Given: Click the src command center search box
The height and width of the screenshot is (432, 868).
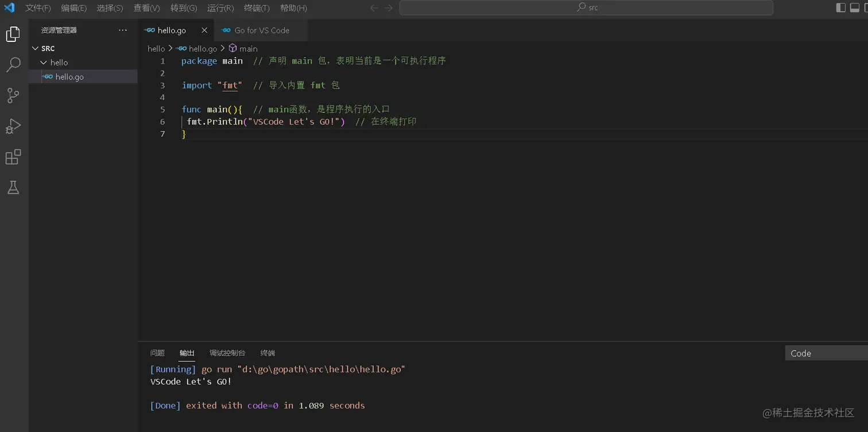Looking at the screenshot, I should point(586,7).
